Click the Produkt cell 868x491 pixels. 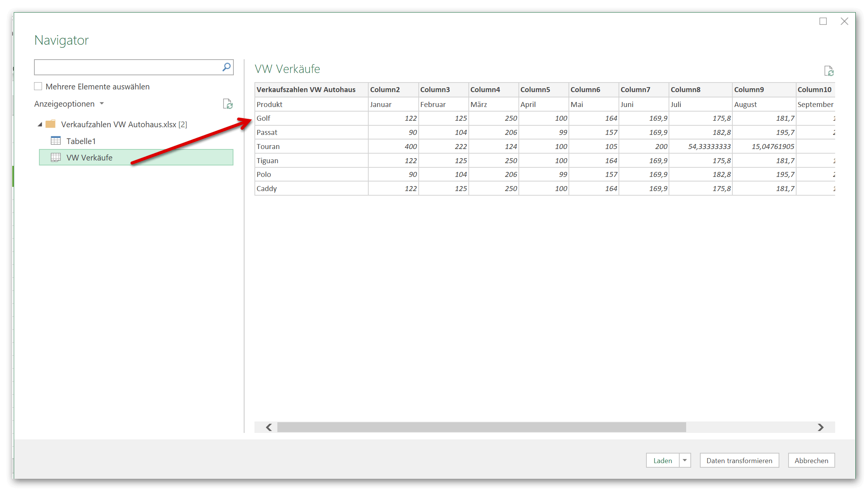point(311,104)
